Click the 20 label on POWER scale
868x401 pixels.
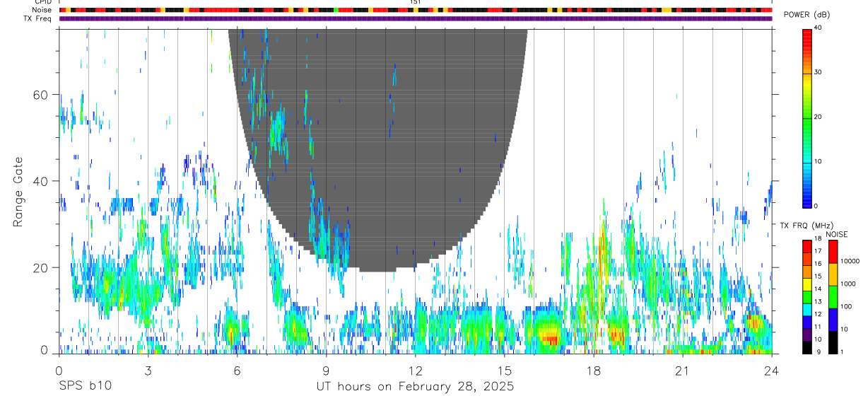pyautogui.click(x=819, y=117)
